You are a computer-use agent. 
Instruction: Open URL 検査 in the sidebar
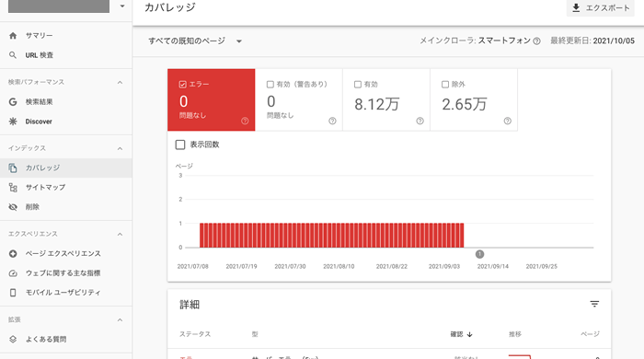click(65, 55)
